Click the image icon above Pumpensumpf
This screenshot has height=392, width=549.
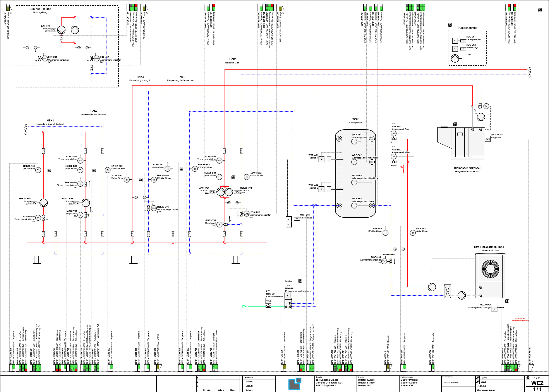pyautogui.click(x=450, y=25)
